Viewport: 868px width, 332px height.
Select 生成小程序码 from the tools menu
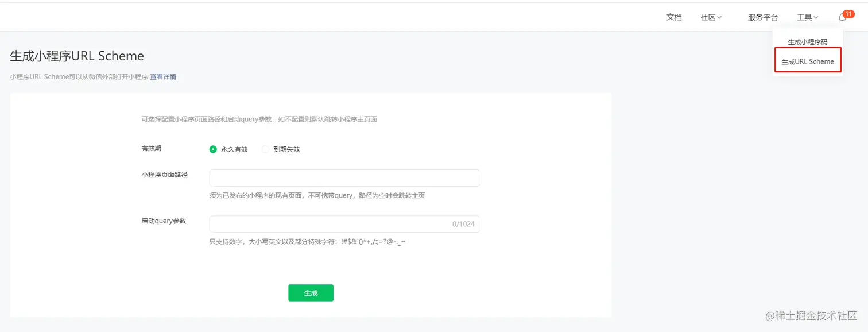[x=807, y=41]
